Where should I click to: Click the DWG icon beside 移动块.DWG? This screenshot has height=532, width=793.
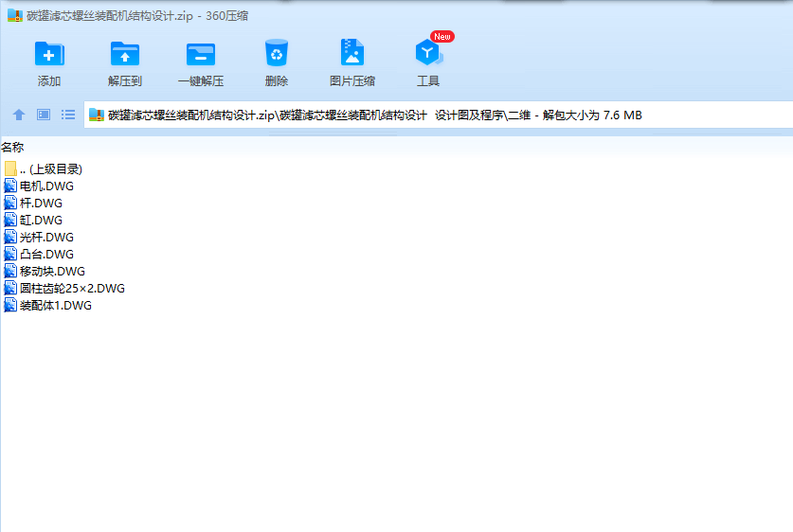10,272
